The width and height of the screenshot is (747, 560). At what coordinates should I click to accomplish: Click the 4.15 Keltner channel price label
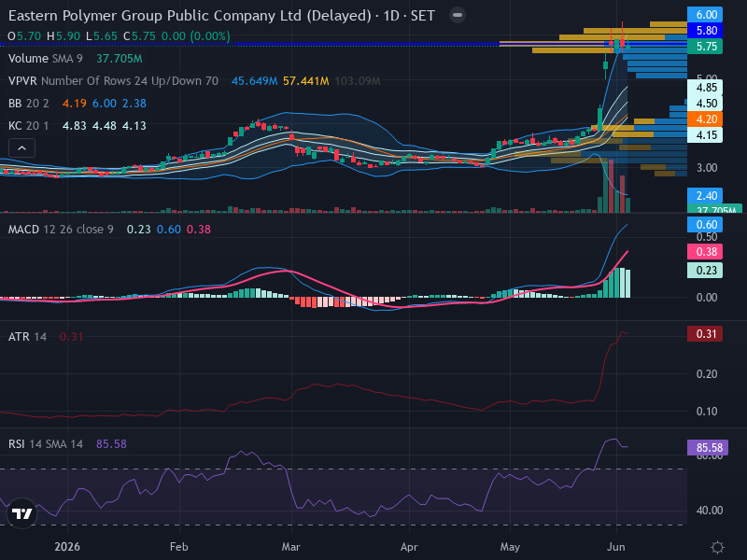click(705, 135)
